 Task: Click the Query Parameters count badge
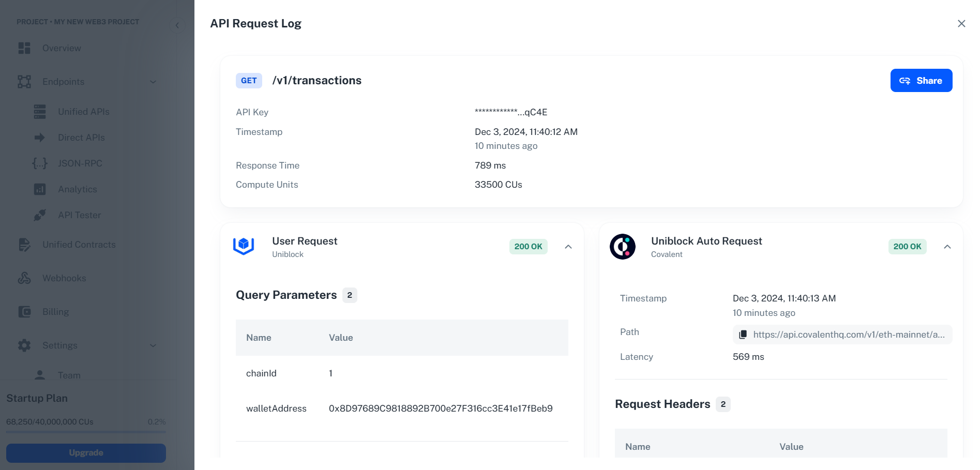350,295
